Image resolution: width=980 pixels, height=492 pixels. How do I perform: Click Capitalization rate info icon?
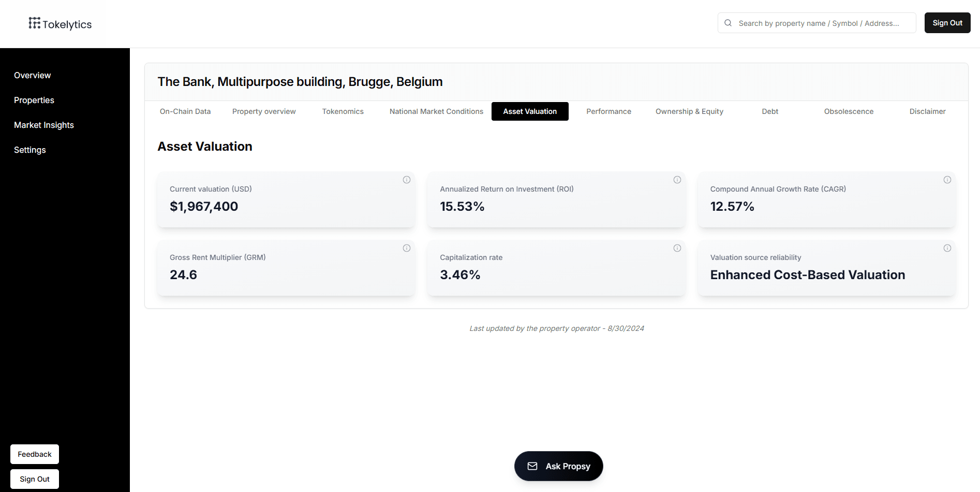pos(677,248)
